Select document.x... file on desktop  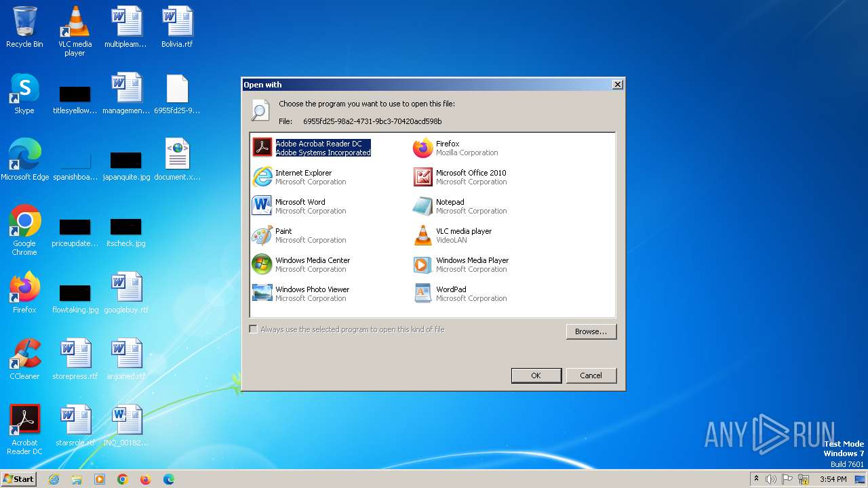177,160
